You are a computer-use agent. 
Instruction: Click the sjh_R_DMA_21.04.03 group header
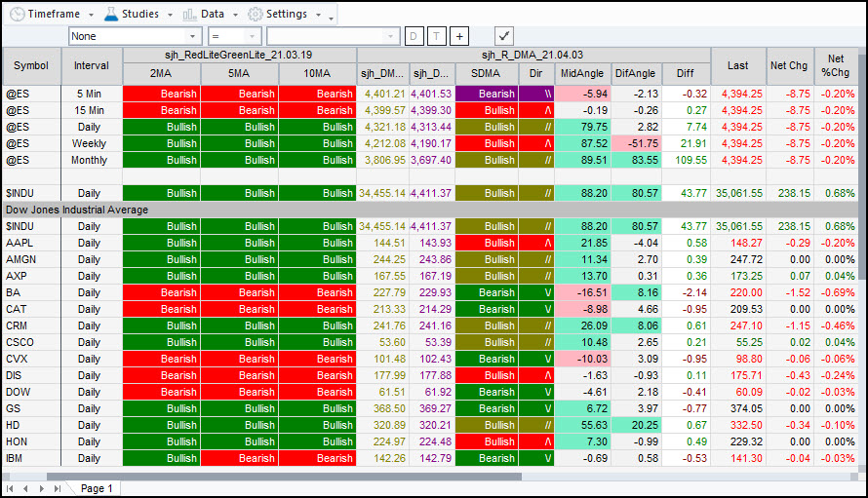(533, 56)
